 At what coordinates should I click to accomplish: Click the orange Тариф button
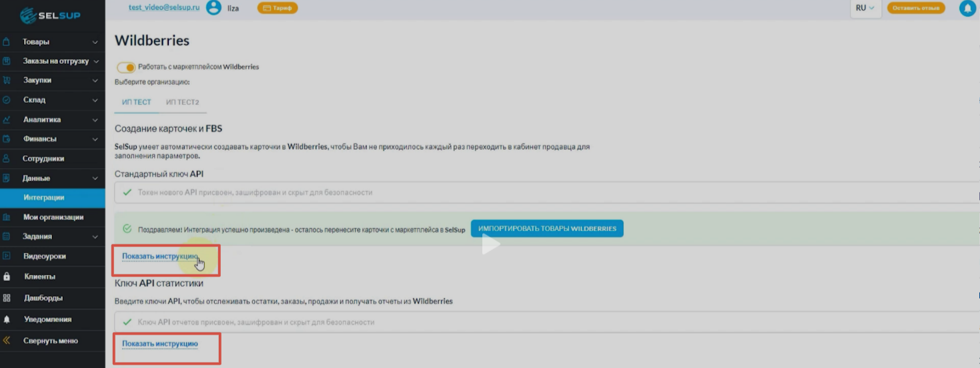click(x=278, y=8)
